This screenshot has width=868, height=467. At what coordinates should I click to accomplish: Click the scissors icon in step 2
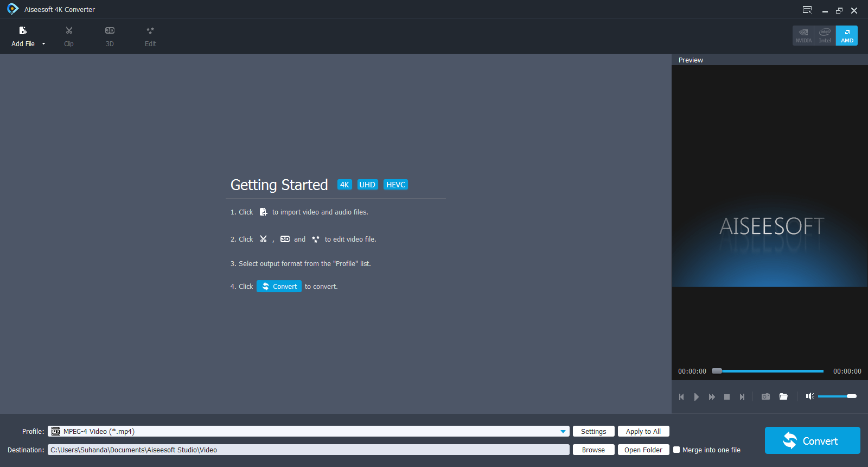[x=263, y=239]
